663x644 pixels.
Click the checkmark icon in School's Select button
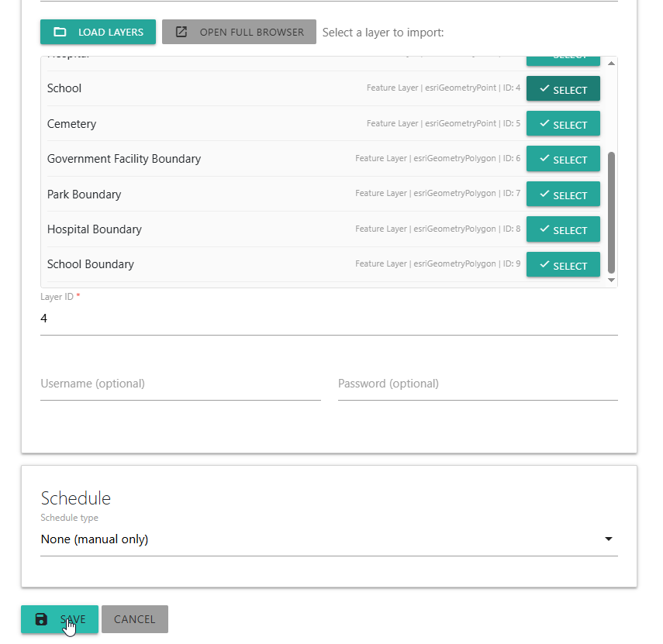point(544,88)
